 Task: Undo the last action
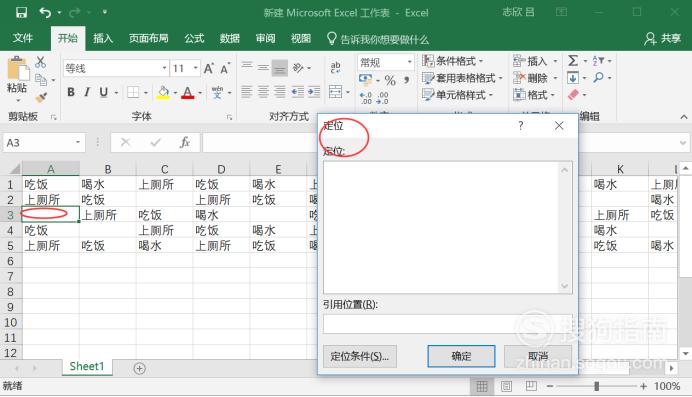(x=45, y=12)
